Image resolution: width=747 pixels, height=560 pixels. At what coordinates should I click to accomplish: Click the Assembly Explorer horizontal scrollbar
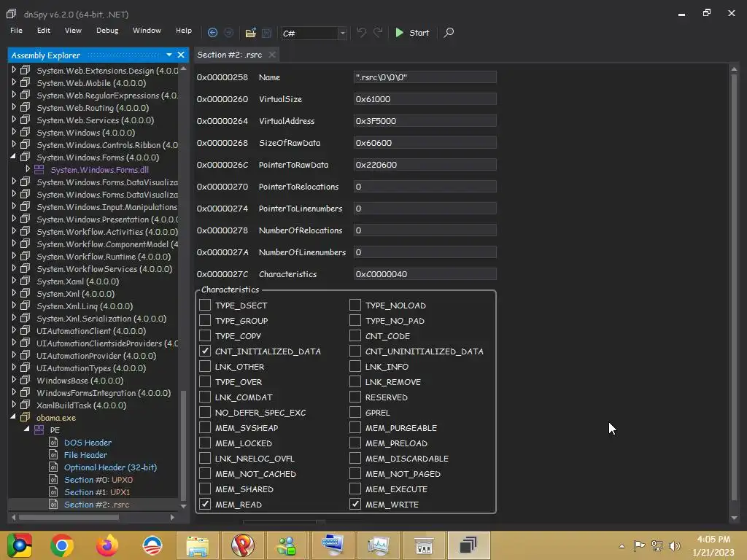[x=93, y=517]
